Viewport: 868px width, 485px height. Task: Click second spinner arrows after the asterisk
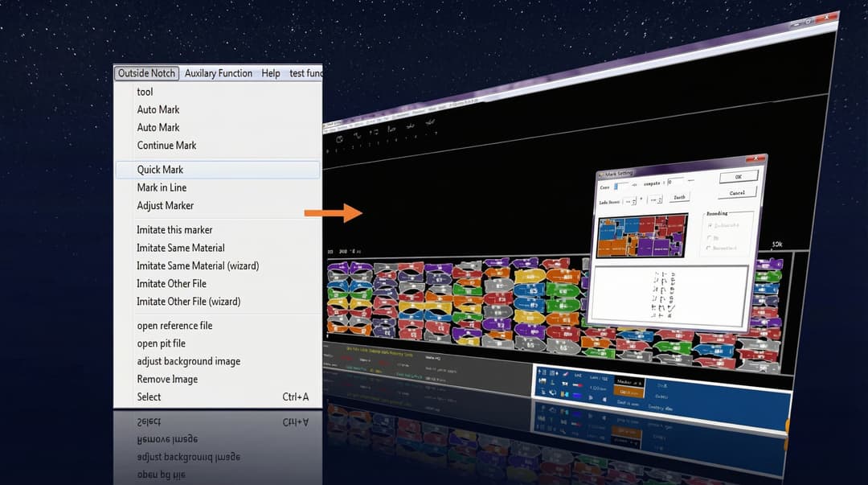click(659, 199)
